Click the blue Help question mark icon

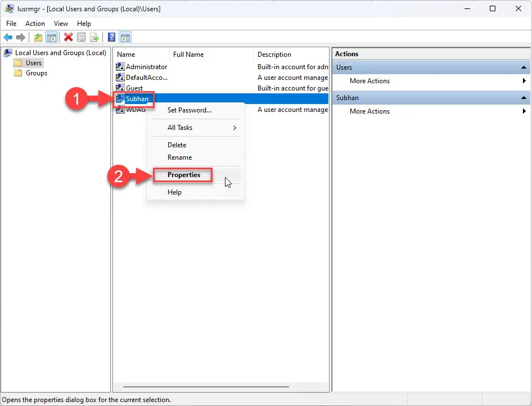[x=111, y=37]
